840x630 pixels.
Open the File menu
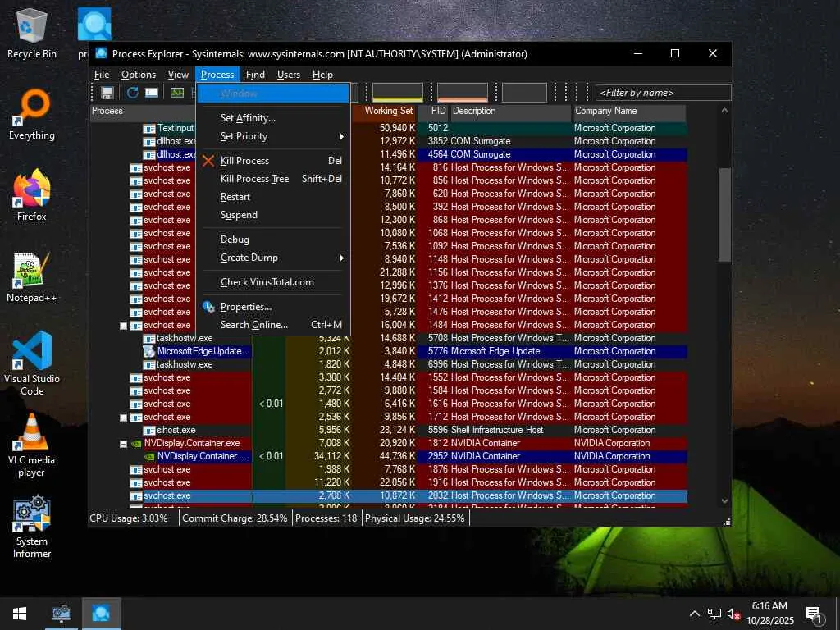coord(102,75)
